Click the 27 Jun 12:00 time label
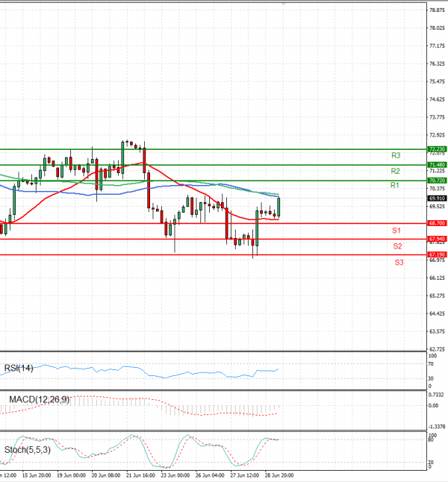Screen dimensions: 448x482 click(x=245, y=475)
